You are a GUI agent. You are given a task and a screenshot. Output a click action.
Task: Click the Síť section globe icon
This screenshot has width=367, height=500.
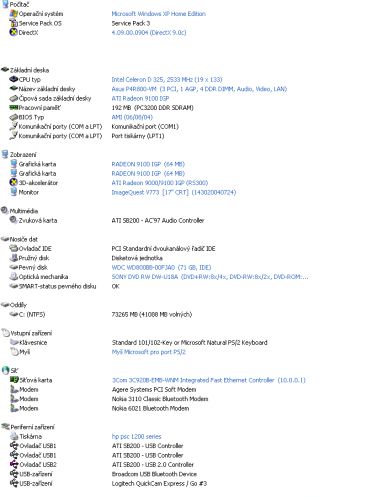(x=6, y=370)
